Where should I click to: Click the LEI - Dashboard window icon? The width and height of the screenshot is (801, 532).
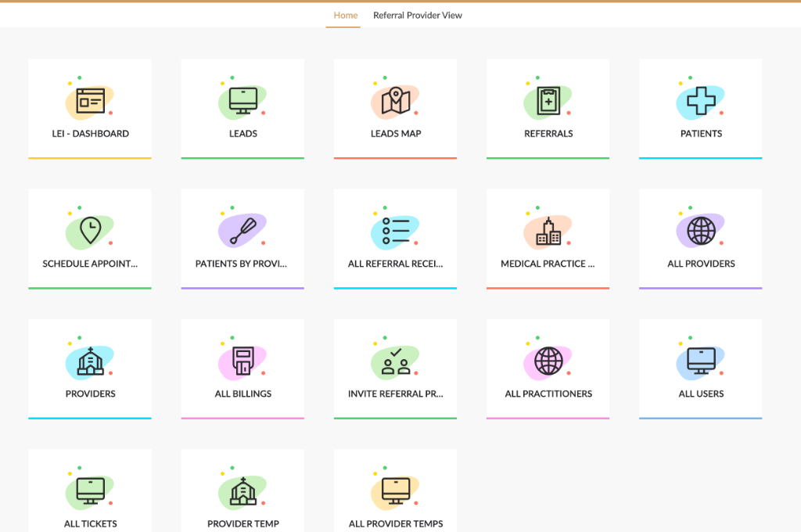[91, 101]
